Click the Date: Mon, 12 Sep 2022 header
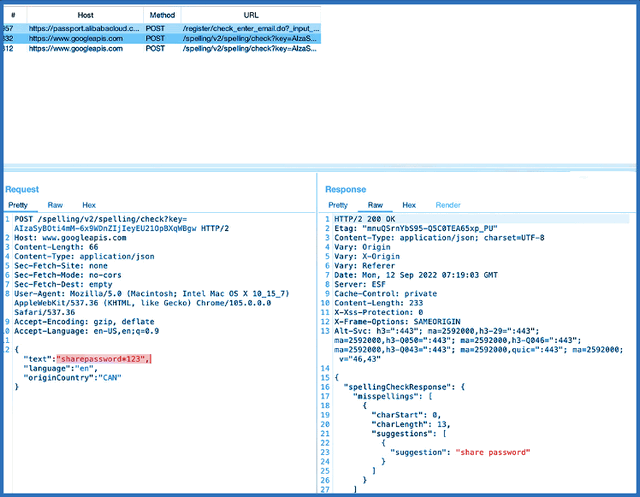Screen dimensions: 640x497 pyautogui.click(x=416, y=275)
